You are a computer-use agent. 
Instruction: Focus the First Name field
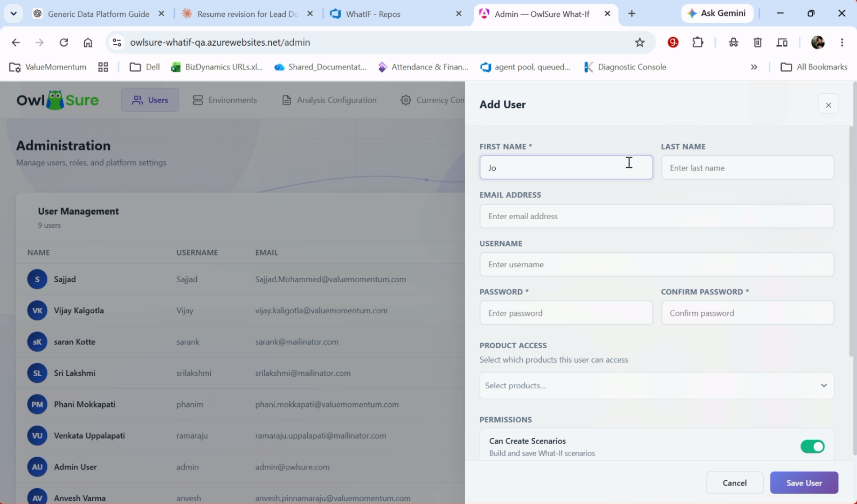coord(566,167)
